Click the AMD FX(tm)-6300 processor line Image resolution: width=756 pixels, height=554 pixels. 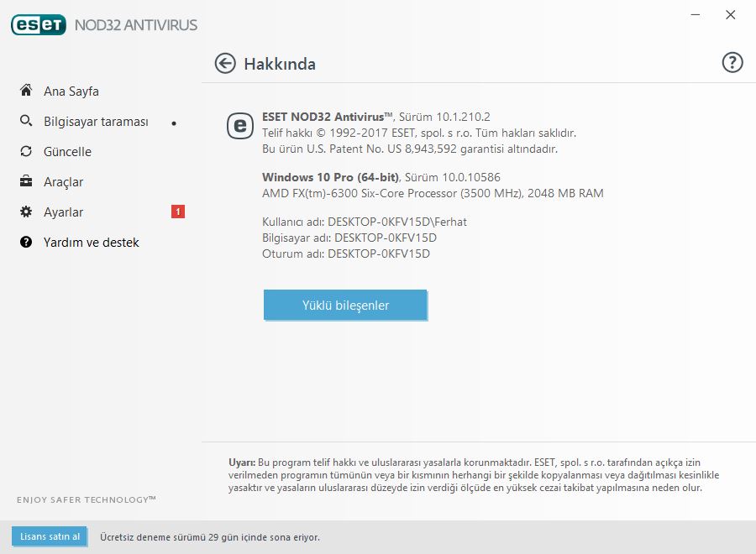coord(433,193)
